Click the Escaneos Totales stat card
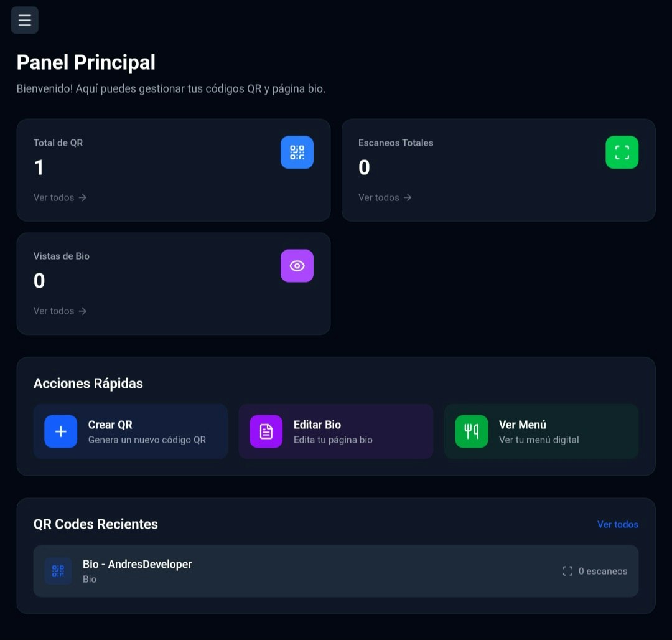The image size is (672, 640). pyautogui.click(x=498, y=169)
